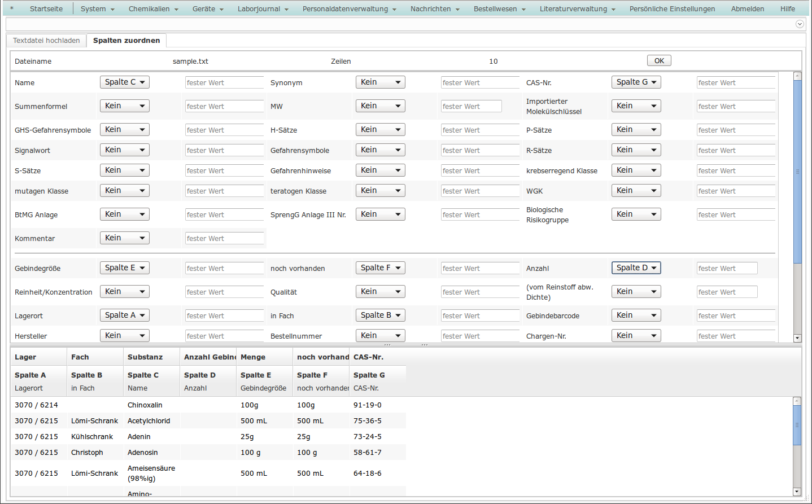The height and width of the screenshot is (504, 812).
Task: Click the Ameisensäure (98%ig) cell
Action: click(152, 473)
